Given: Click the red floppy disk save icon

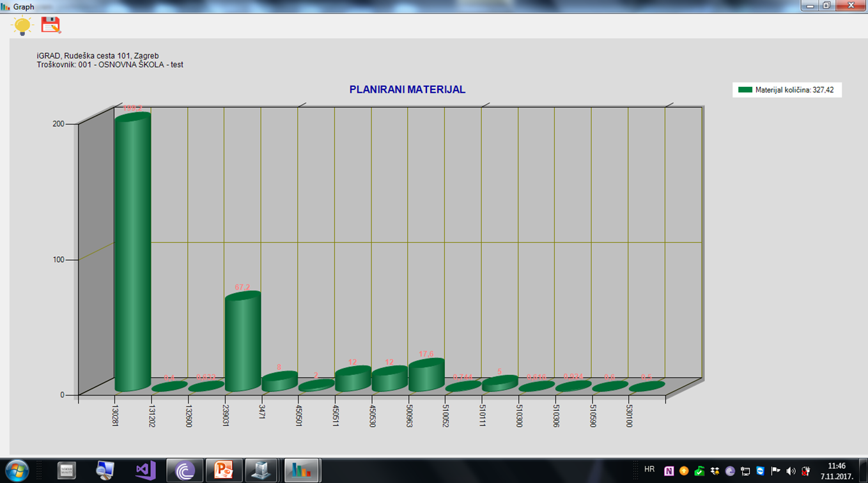Looking at the screenshot, I should [50, 25].
